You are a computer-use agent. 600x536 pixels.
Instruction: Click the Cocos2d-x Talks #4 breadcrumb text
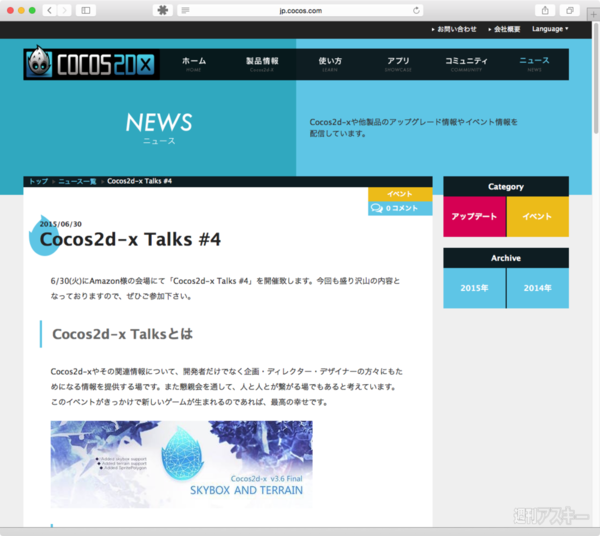click(140, 181)
